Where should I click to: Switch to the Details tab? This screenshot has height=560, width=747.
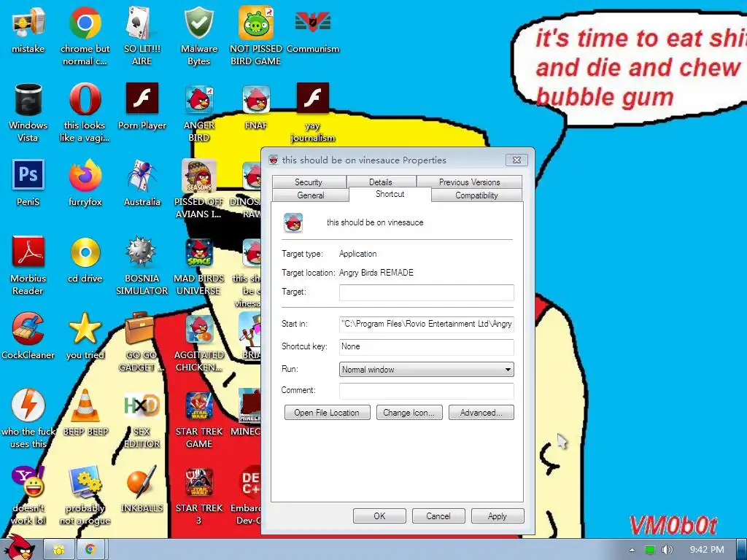coord(381,182)
